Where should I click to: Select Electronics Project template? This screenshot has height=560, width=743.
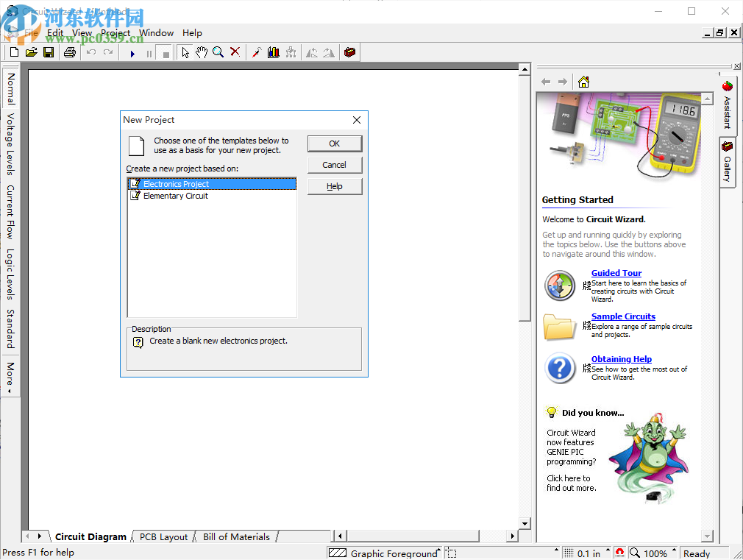click(x=212, y=184)
